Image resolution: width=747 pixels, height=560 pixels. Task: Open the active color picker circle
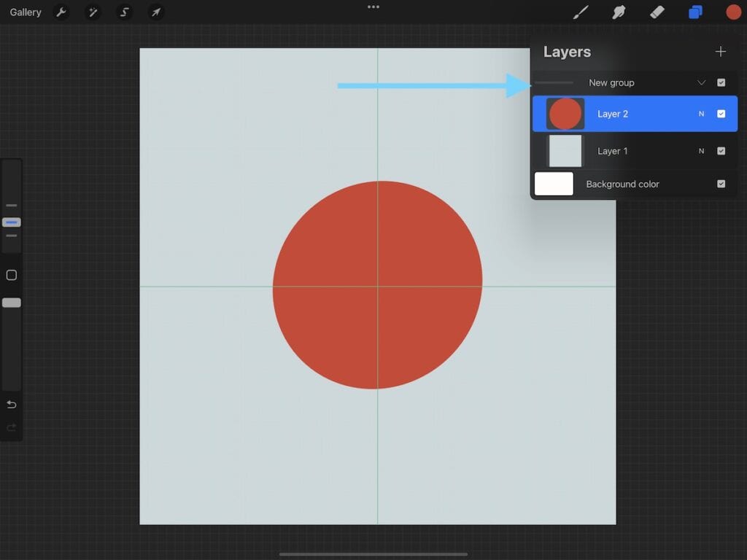[733, 12]
